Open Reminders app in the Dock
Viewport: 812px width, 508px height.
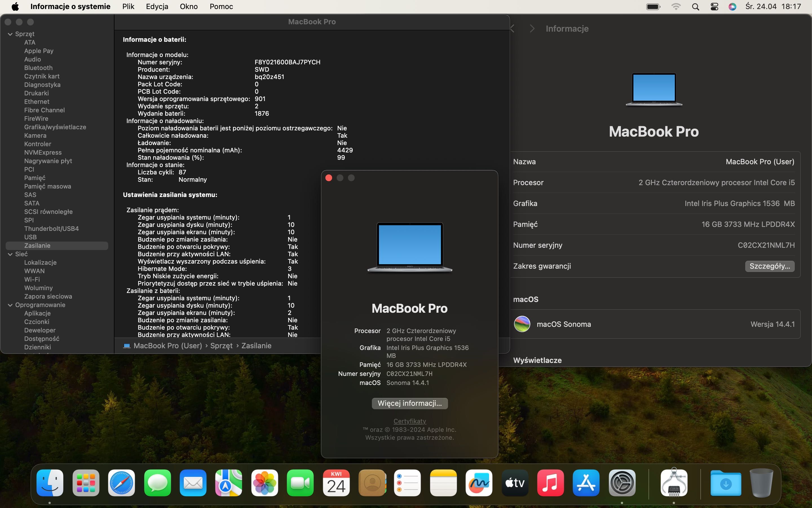coord(407,483)
